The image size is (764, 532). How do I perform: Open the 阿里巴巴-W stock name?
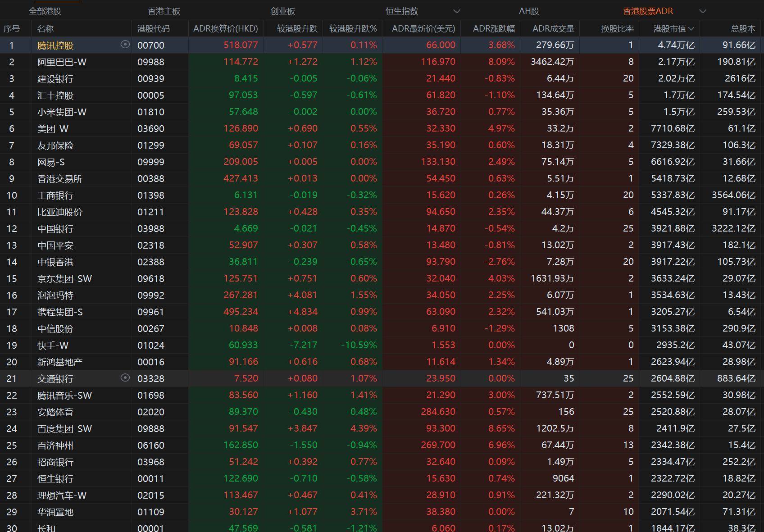pos(62,62)
